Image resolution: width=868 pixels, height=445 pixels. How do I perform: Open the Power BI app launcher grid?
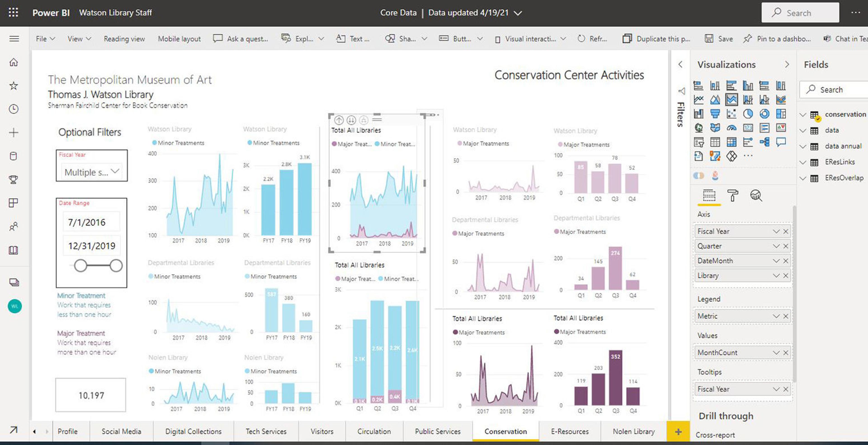coord(14,12)
